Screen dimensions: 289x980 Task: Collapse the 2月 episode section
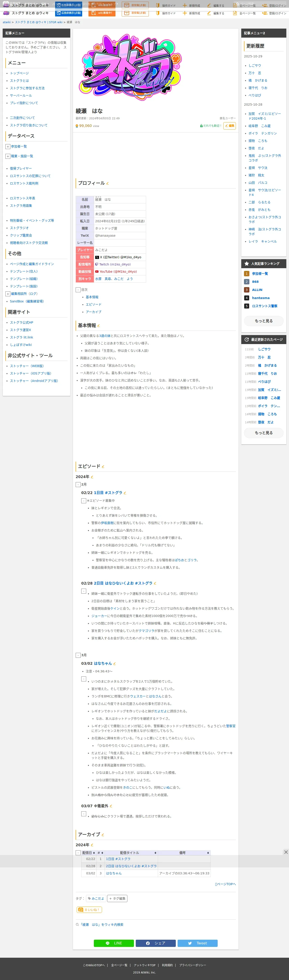(x=78, y=485)
